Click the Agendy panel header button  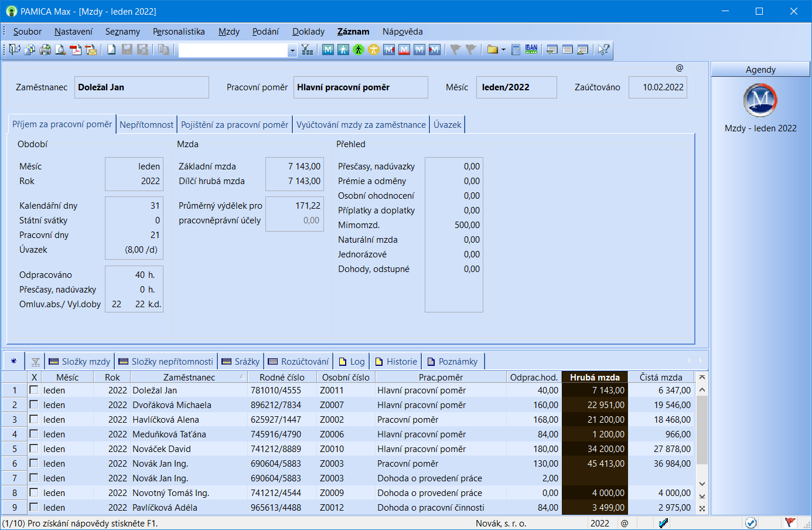[760, 69]
